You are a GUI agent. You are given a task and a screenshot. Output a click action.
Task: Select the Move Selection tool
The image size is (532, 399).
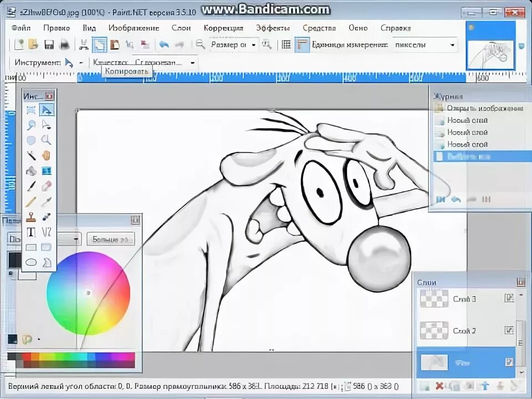[x=47, y=125]
